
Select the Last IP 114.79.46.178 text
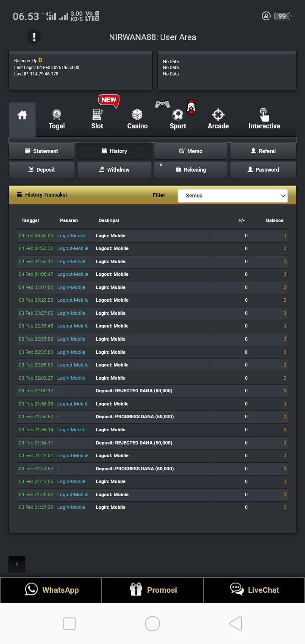36,74
